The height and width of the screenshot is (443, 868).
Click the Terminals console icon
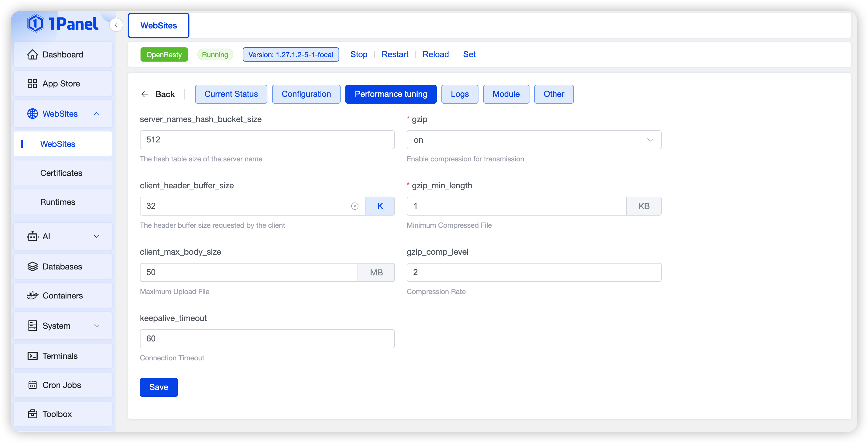(32, 356)
